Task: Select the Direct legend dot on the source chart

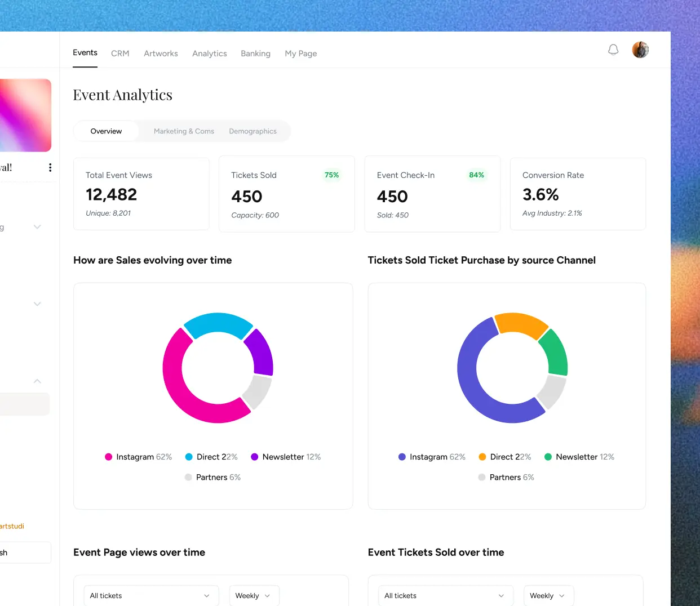Action: pos(483,457)
